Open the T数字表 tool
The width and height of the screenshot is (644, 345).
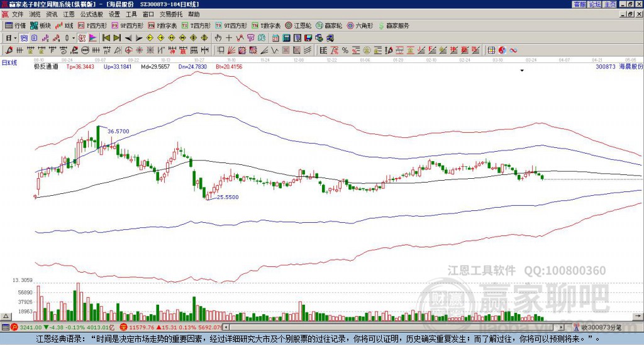(266, 25)
